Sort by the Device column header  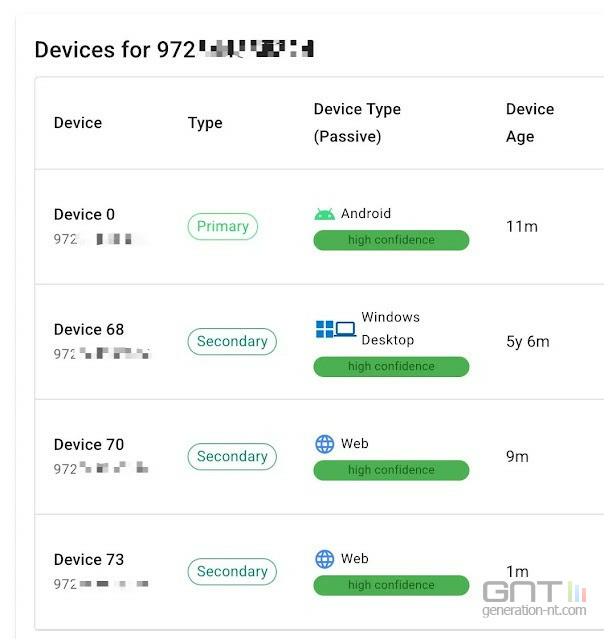[x=78, y=123]
